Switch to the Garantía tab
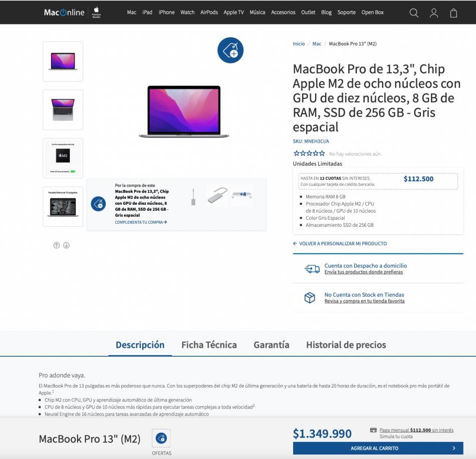The height and width of the screenshot is (459, 476). 272,345
